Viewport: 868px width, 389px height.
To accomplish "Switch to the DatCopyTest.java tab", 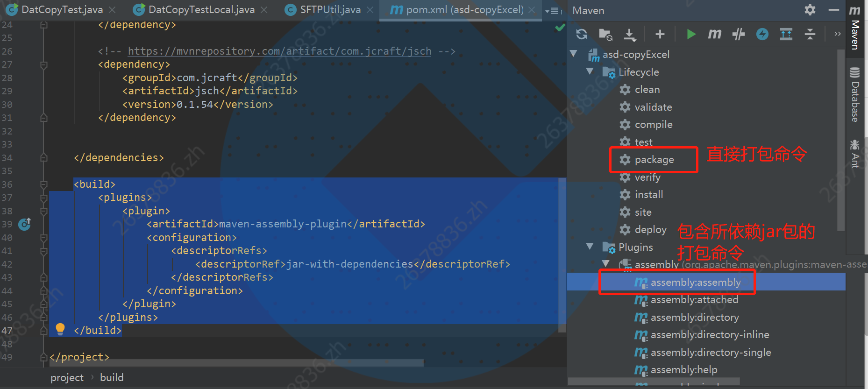I will [62, 9].
